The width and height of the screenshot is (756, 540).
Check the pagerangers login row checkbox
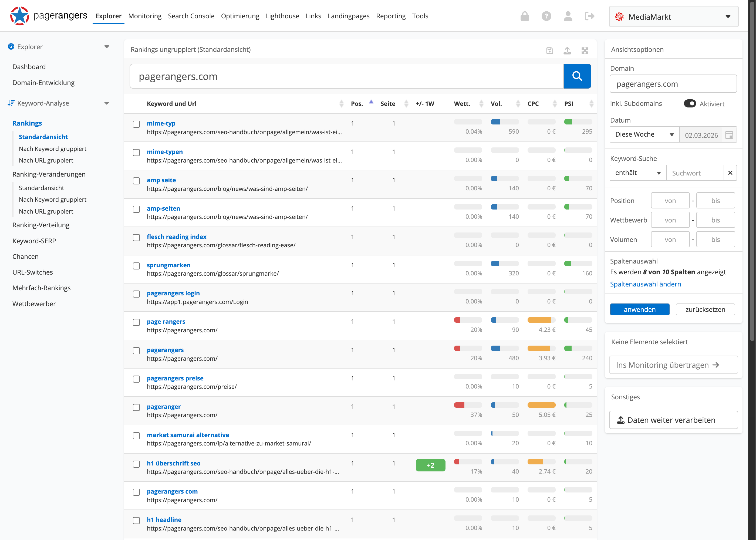[x=136, y=294]
